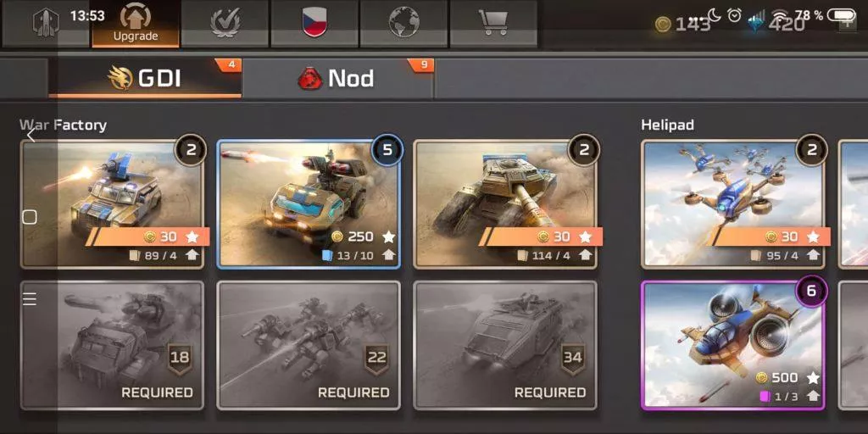The image size is (868, 434).
Task: Open the globe world map icon
Action: point(404,24)
